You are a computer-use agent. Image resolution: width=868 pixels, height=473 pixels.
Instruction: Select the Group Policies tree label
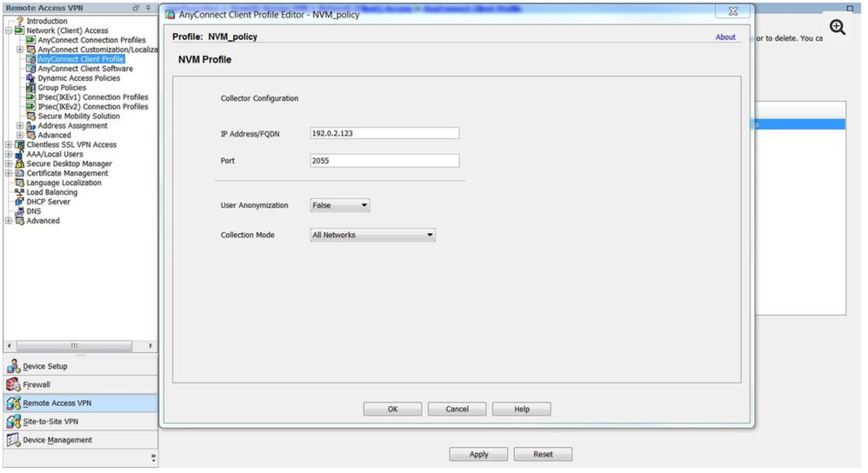coord(62,88)
